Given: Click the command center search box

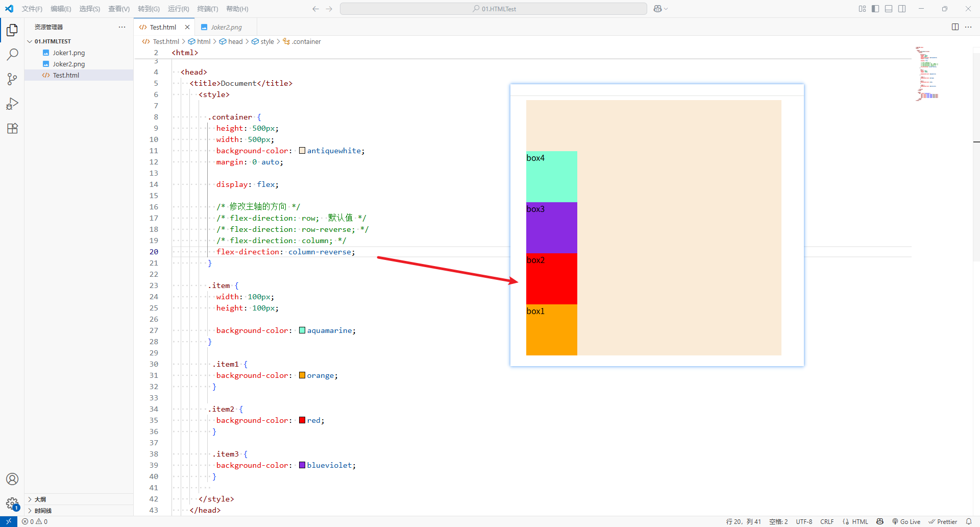Looking at the screenshot, I should tap(494, 9).
